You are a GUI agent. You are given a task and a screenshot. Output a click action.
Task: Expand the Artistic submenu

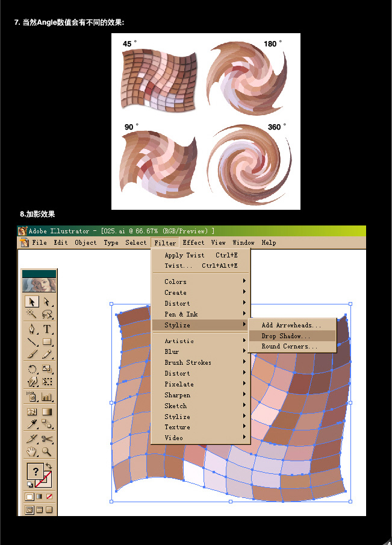tap(201, 341)
